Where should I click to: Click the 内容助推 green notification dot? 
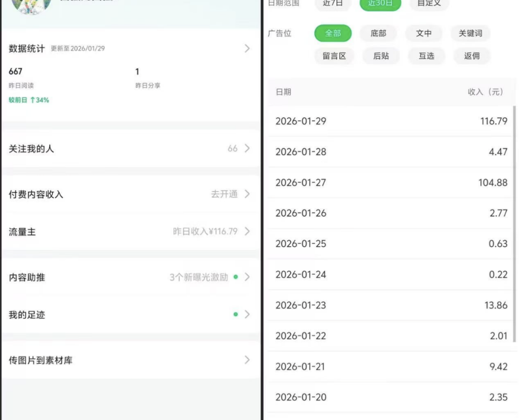pyautogui.click(x=235, y=277)
